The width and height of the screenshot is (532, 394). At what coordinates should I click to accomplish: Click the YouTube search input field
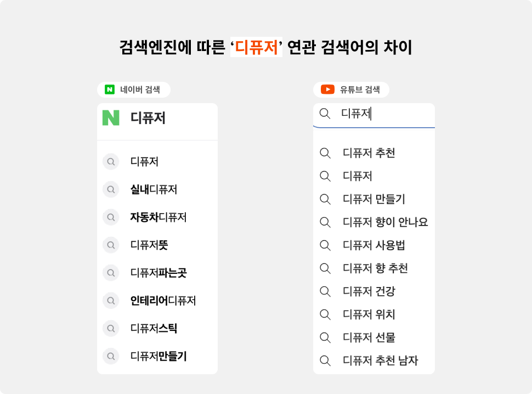point(374,115)
